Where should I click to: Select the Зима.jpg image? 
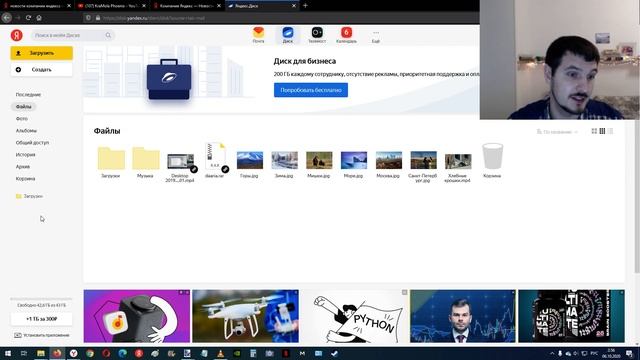point(284,164)
